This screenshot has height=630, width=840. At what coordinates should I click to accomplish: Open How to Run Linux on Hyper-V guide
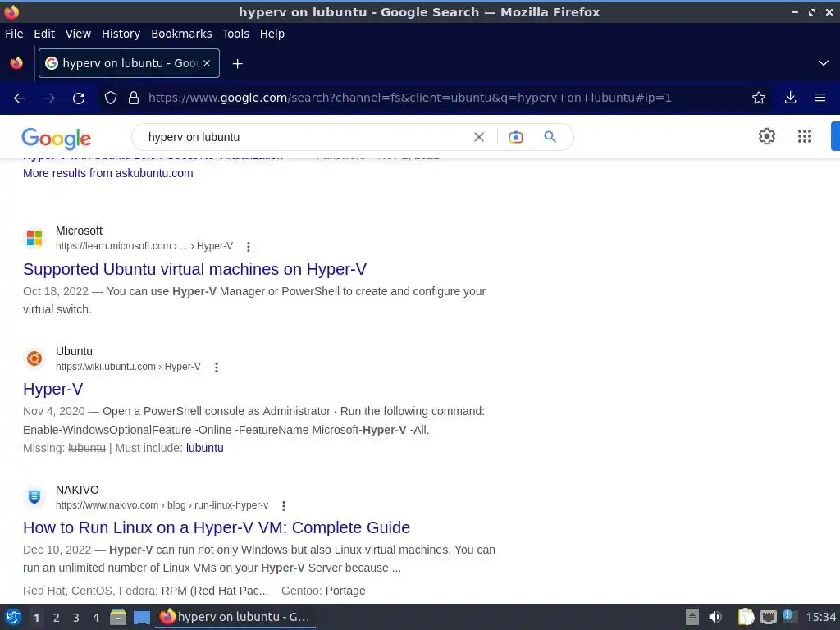217,527
